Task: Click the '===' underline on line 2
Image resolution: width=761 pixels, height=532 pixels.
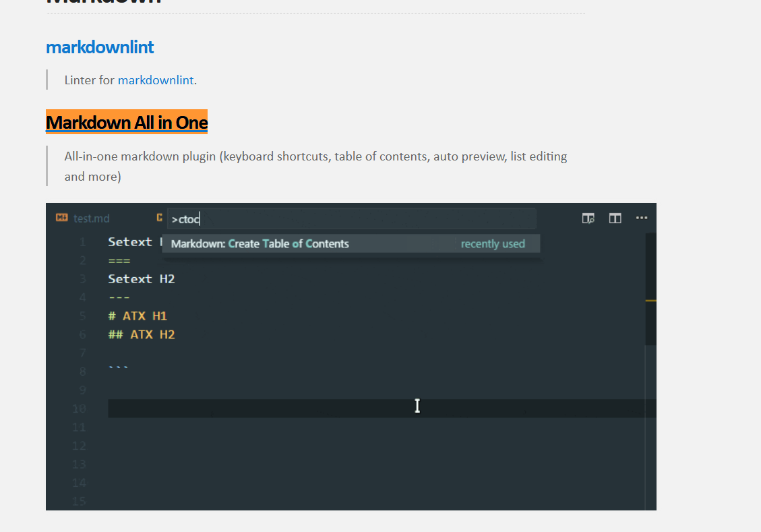Action: (119, 261)
